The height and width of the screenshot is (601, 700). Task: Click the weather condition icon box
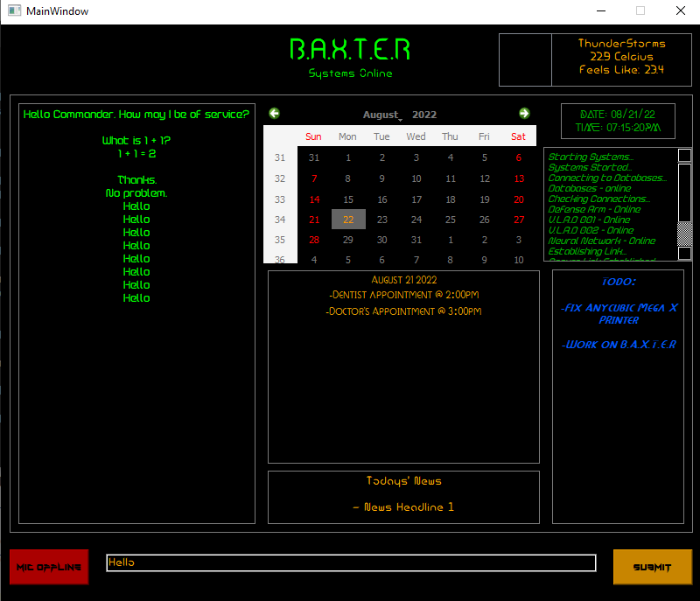click(x=525, y=59)
